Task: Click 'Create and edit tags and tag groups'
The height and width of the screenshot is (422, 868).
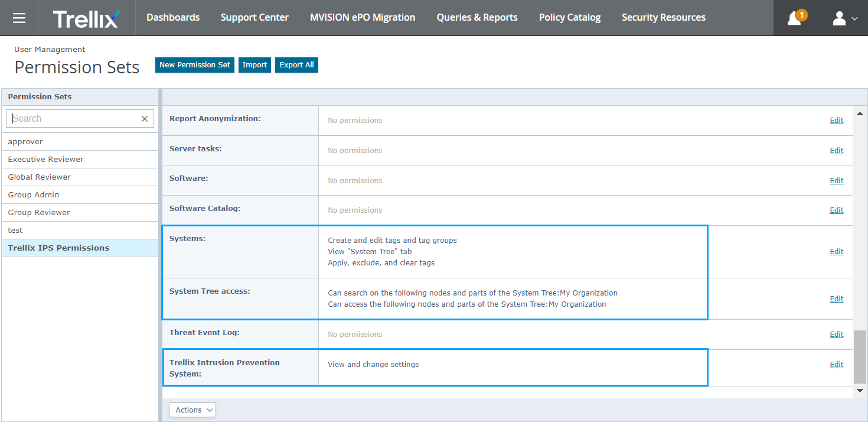Action: 392,241
